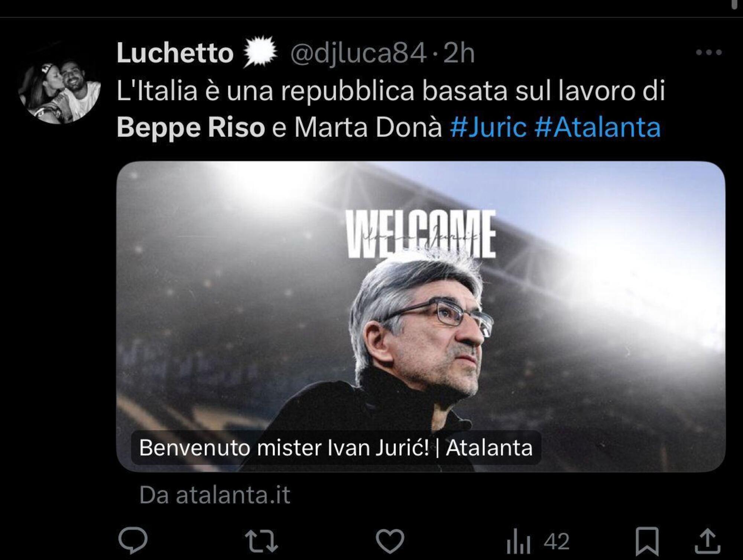The image size is (743, 560).
Task: Click the display name Luchetto
Action: tap(175, 53)
